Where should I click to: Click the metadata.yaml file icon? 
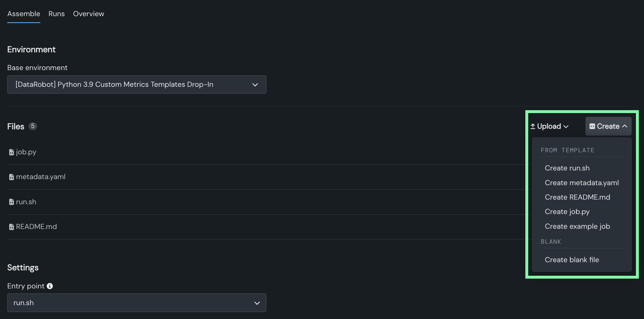12,177
